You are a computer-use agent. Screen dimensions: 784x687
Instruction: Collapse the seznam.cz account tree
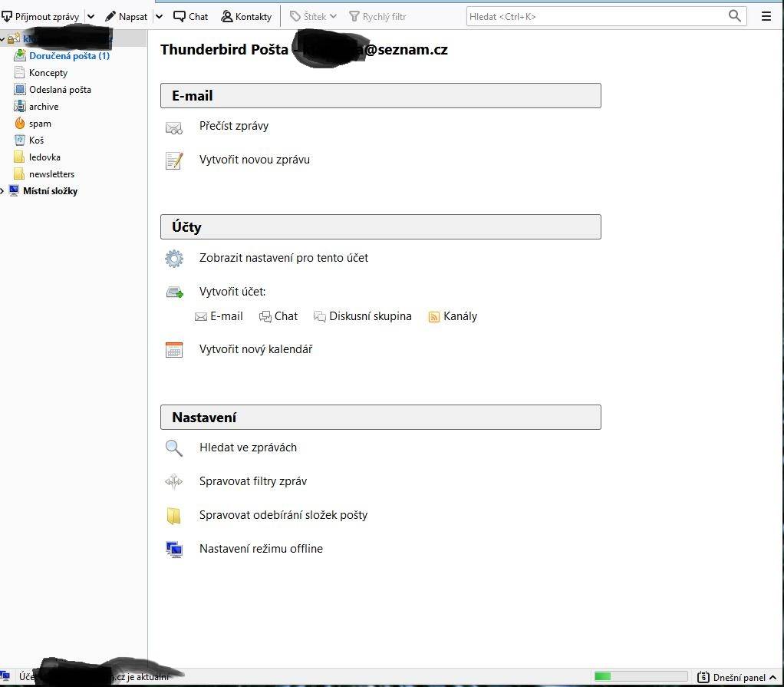[x=2, y=38]
